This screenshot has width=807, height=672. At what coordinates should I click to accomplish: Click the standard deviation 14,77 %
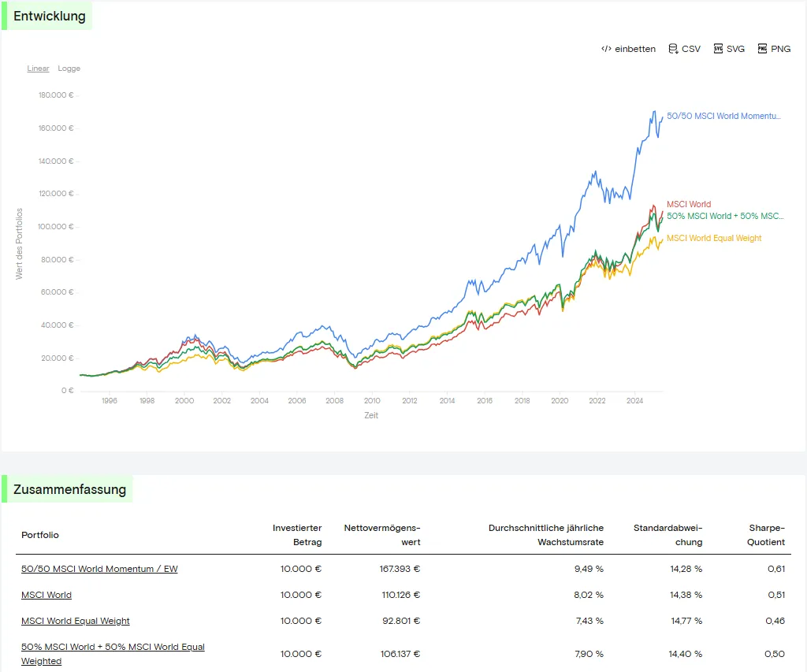click(x=686, y=621)
